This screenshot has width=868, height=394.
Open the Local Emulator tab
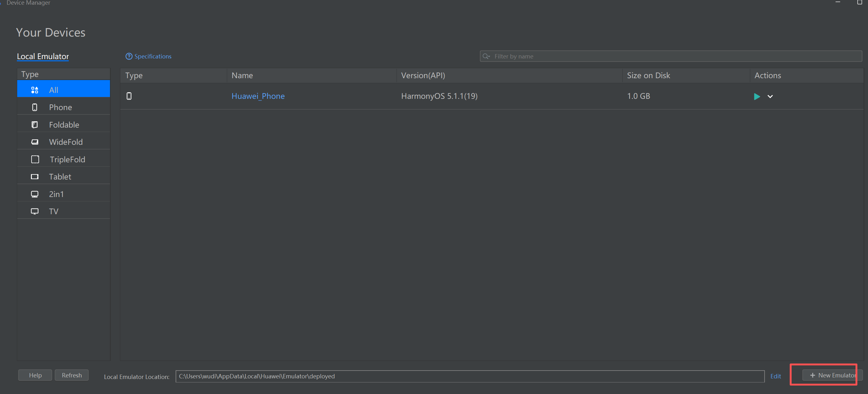point(43,56)
